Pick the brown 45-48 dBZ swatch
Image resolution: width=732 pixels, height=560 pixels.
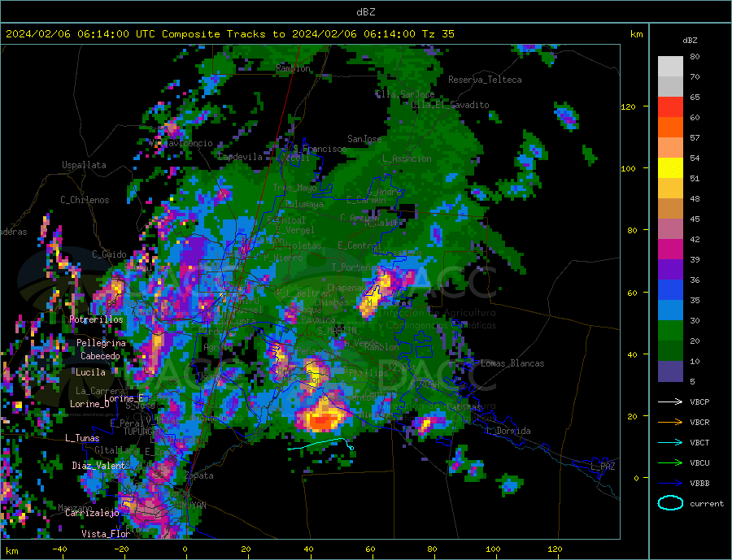point(670,209)
